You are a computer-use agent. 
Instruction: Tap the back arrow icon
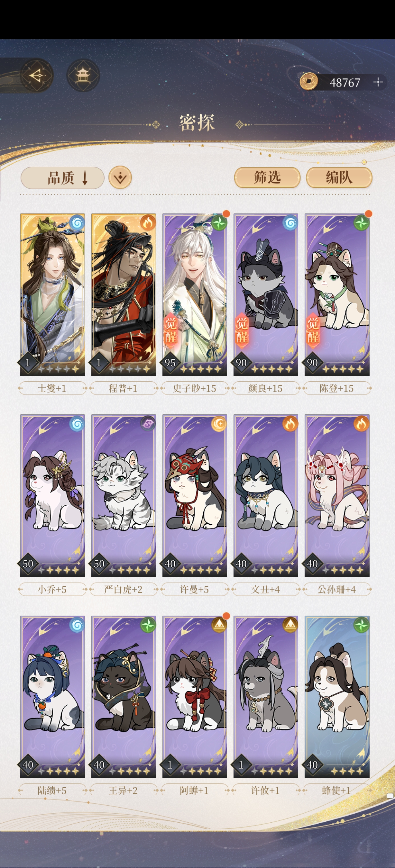37,75
